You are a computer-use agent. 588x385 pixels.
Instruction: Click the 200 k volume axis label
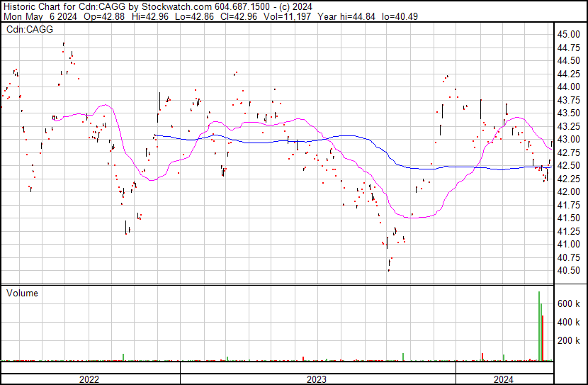point(568,340)
